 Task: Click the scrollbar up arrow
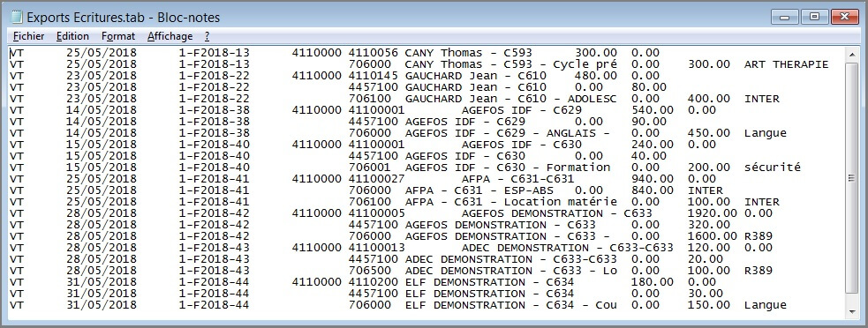[852, 54]
